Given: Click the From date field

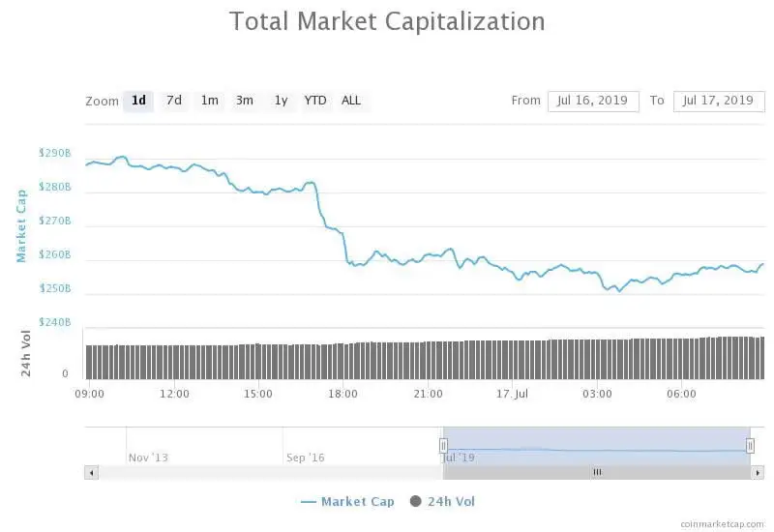Looking at the screenshot, I should [x=593, y=101].
